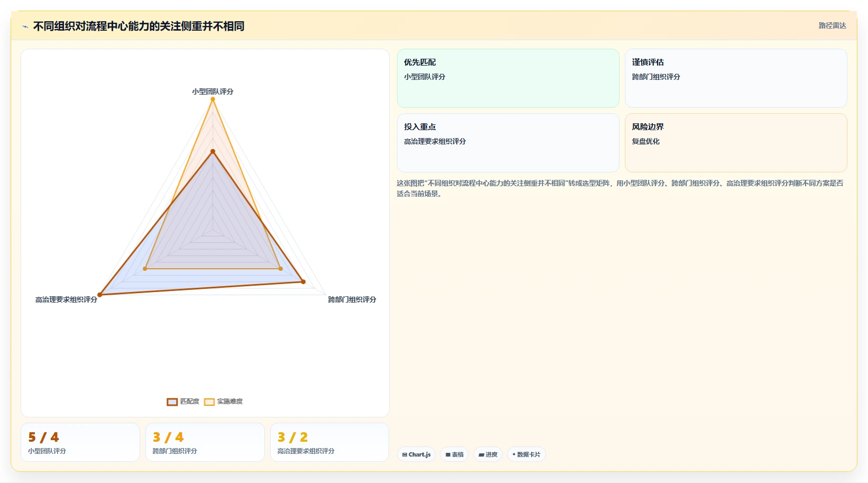This screenshot has width=868, height=483.
Task: Click the 路径雷达 label in header
Action: point(832,25)
